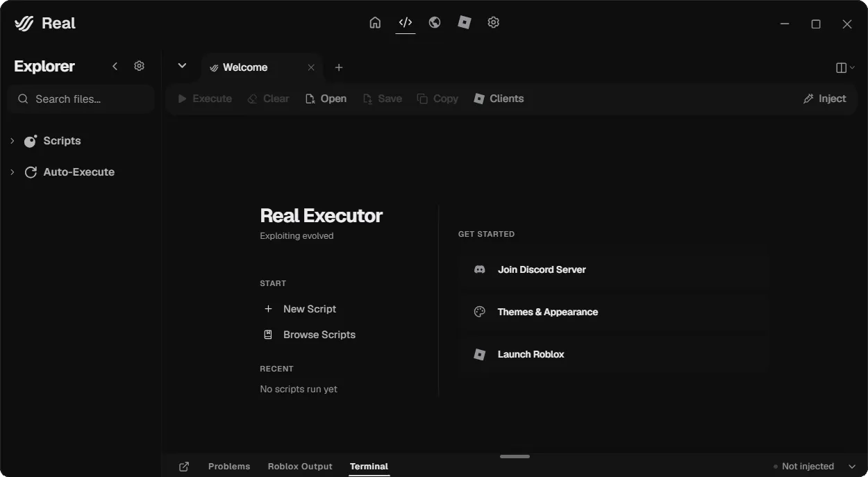
Task: Open settings gear in top navigation
Action: pyautogui.click(x=494, y=22)
